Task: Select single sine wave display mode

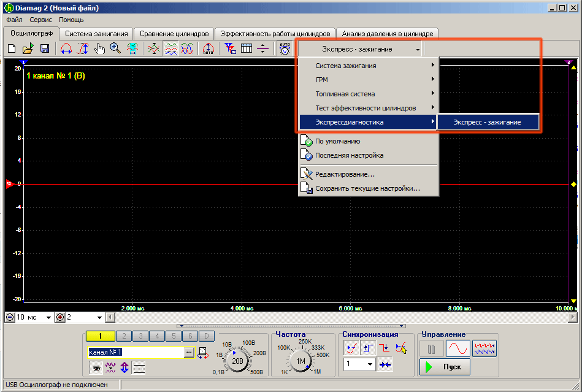Action: (458, 349)
